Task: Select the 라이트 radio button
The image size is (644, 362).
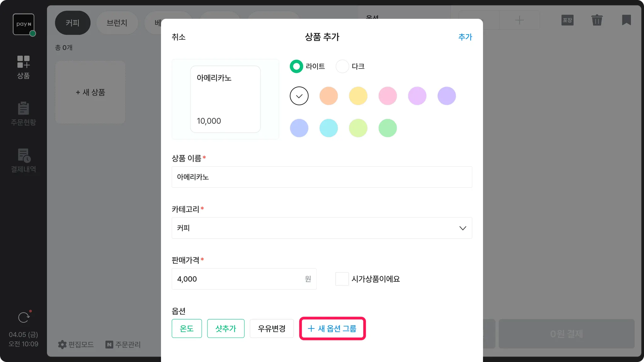Action: (x=296, y=66)
